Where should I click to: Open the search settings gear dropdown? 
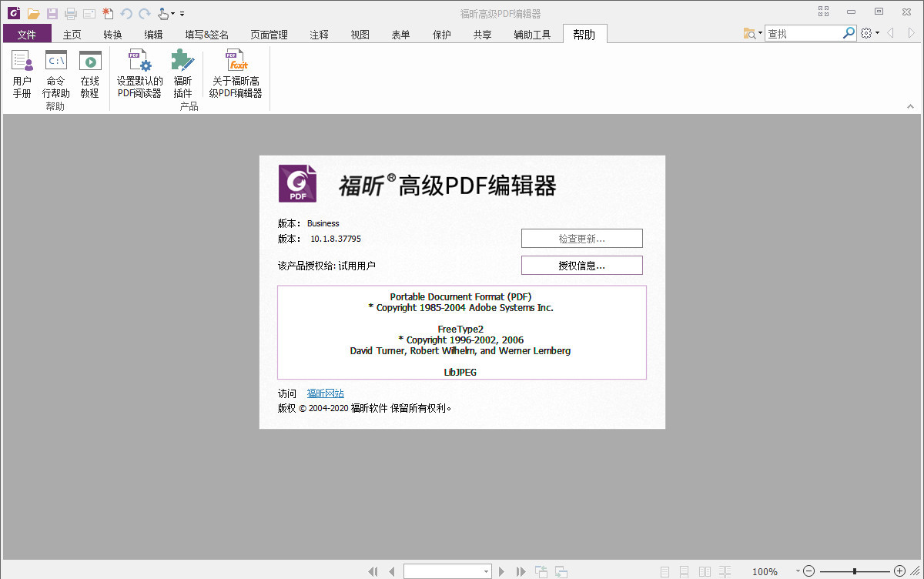869,33
